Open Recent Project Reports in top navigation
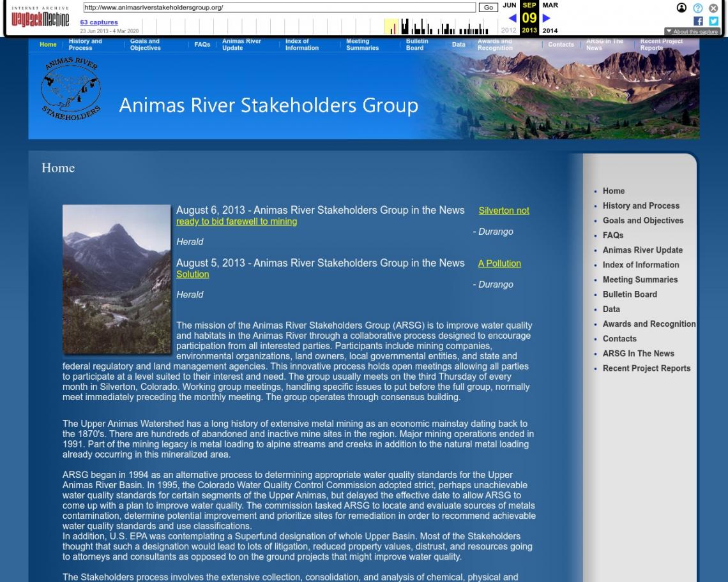Viewport: 728px width, 582px height. 662,45
